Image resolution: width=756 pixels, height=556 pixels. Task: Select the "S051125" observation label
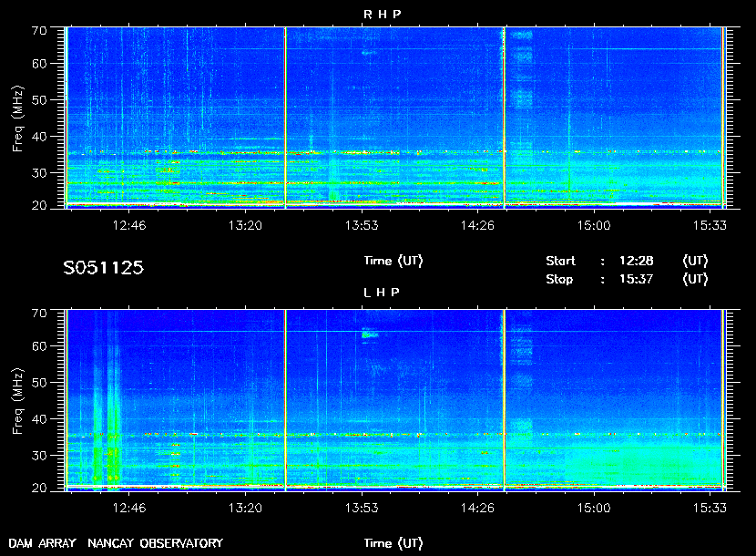click(103, 268)
